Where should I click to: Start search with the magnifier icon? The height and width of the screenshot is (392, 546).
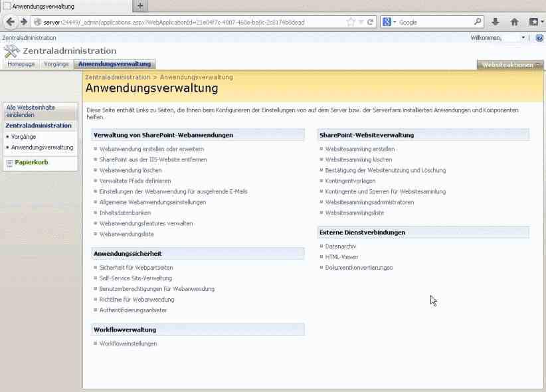click(478, 22)
